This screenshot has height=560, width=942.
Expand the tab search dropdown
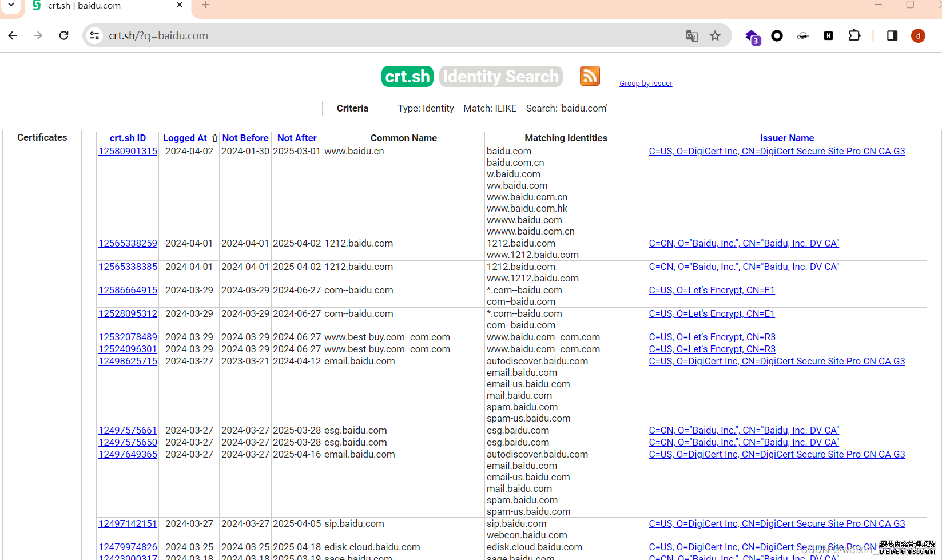point(11,5)
